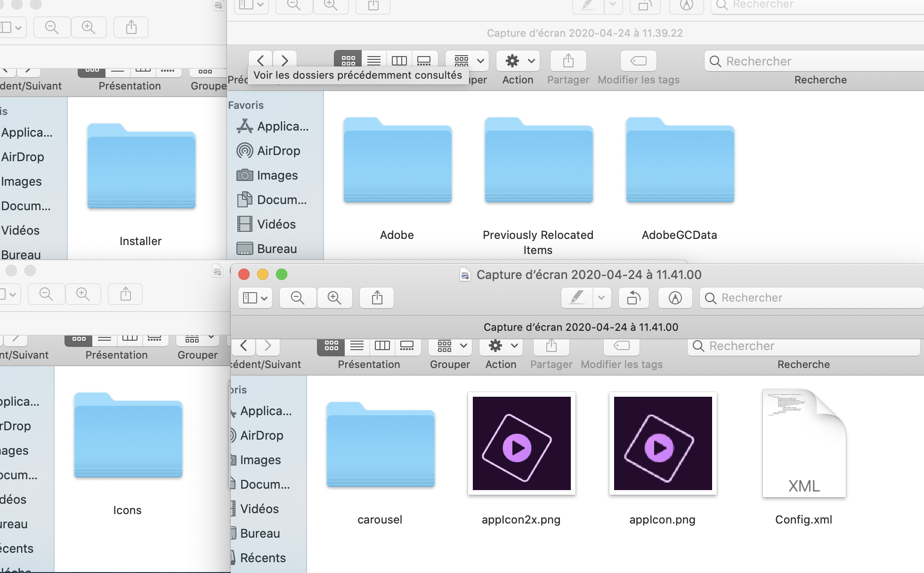Click the rotate icon in Preview toolbar
Screen dimensions: 924x573
[633, 298]
